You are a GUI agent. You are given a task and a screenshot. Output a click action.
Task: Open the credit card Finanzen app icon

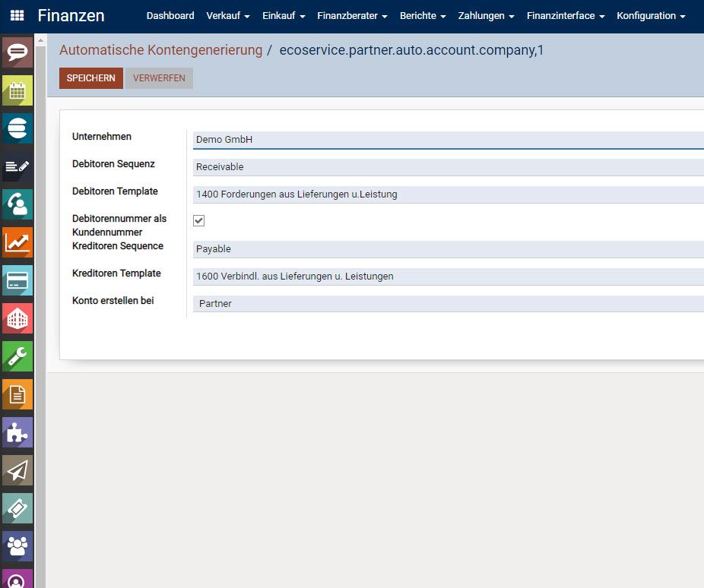pyautogui.click(x=17, y=280)
